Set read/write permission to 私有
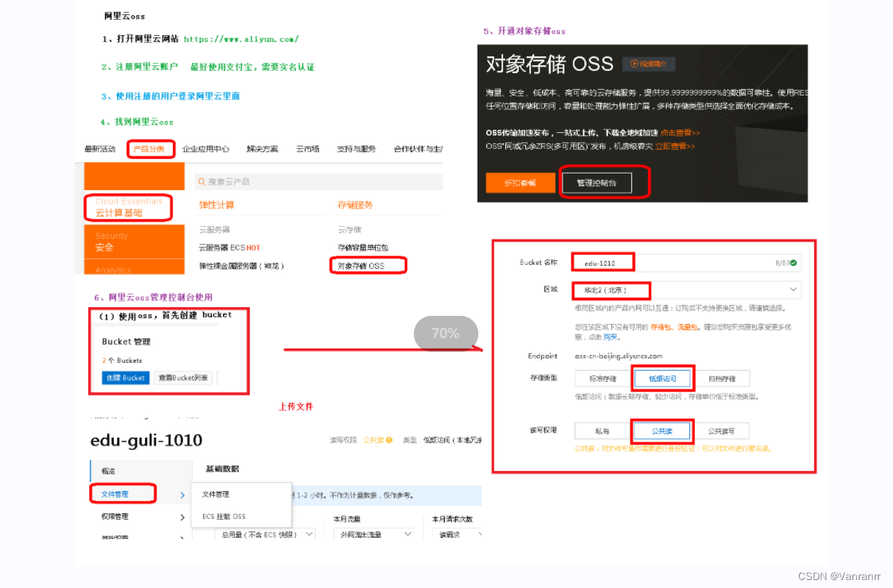Image resolution: width=893 pixels, height=588 pixels. 602,431
